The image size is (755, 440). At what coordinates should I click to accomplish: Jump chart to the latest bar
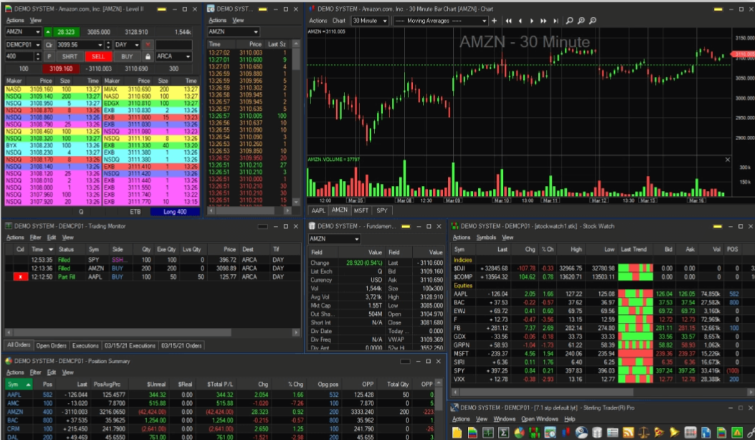(556, 21)
